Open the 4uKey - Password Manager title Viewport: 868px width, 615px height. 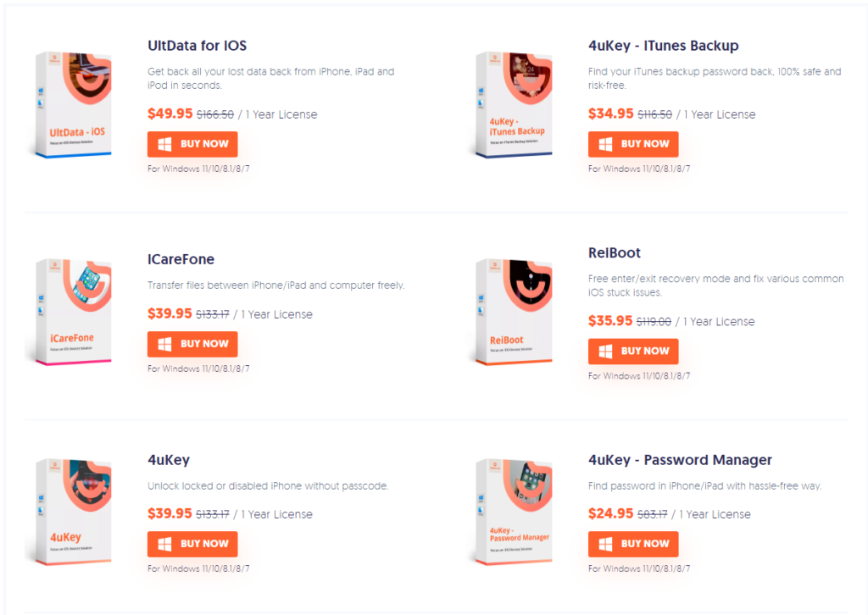click(680, 460)
